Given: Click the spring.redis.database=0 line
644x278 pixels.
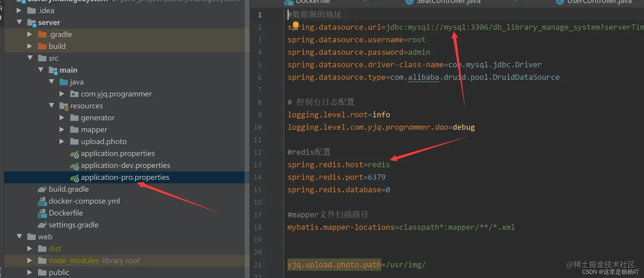Looking at the screenshot, I should [x=339, y=190].
